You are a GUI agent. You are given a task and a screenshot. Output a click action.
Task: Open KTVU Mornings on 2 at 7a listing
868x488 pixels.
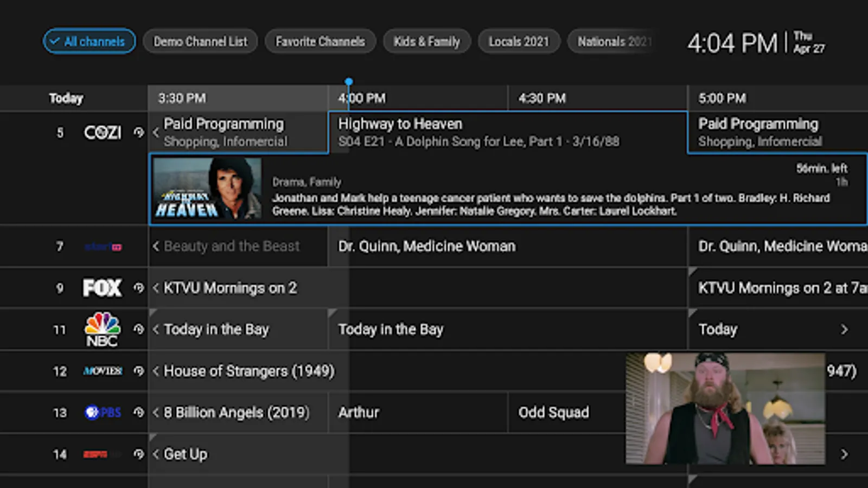[778, 288]
